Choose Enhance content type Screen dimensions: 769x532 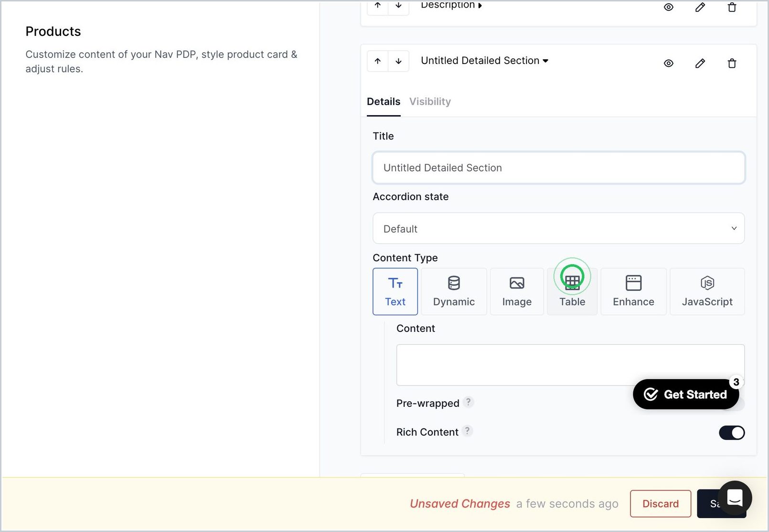coord(633,291)
